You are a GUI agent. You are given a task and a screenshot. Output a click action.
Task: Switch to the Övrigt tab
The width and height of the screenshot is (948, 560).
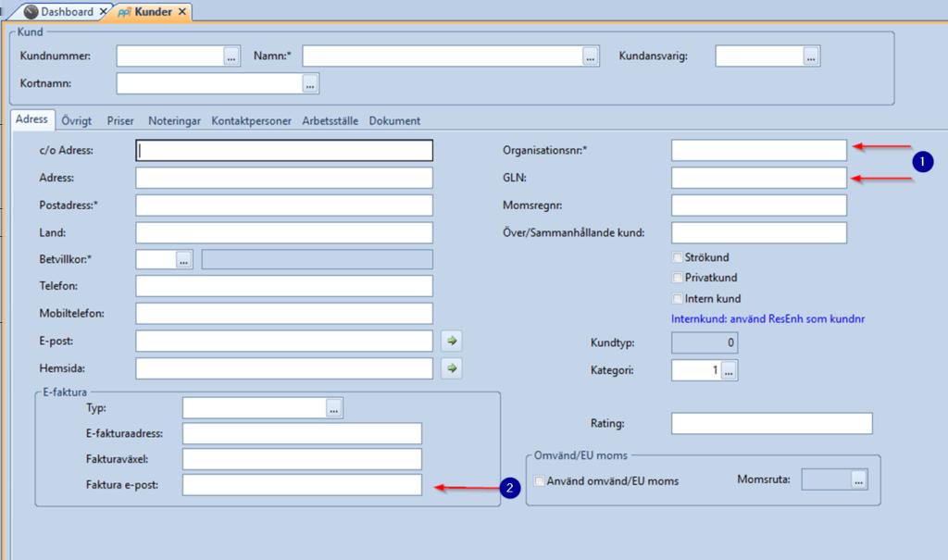pyautogui.click(x=76, y=121)
